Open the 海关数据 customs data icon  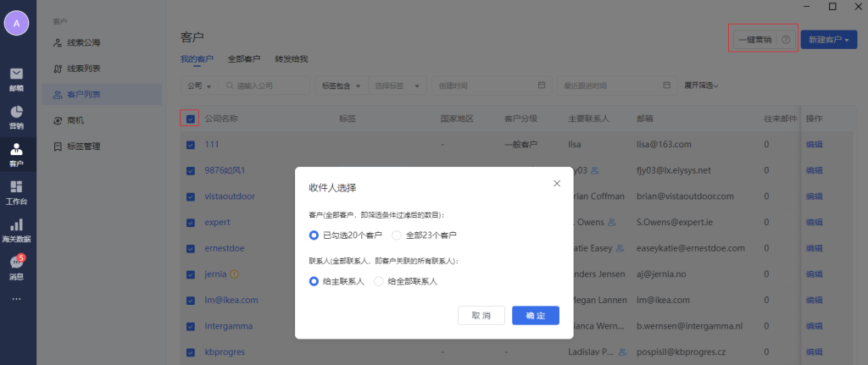[17, 229]
